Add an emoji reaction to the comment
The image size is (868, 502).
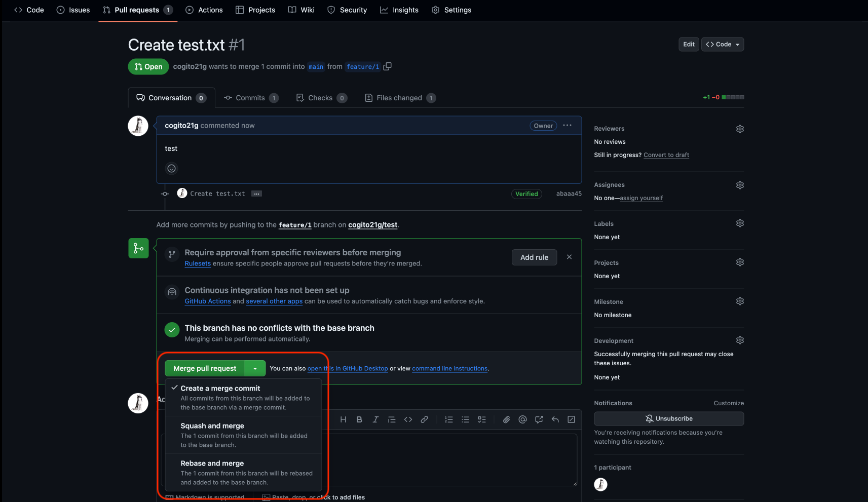pyautogui.click(x=172, y=169)
